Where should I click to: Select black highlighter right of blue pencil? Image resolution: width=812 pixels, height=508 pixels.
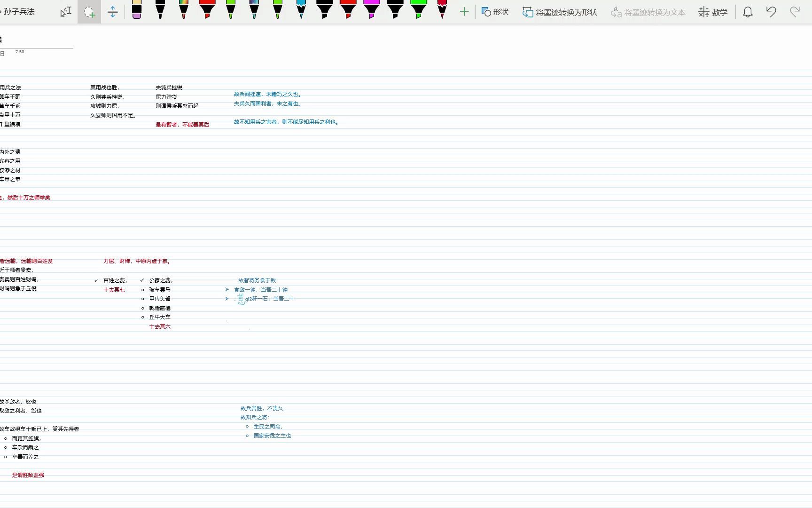pyautogui.click(x=325, y=9)
